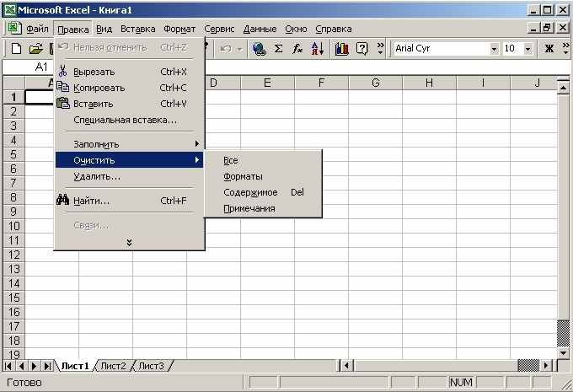Viewport: 573px width, 392px height.
Task: Choose Примечания in the Очистить submenu
Action: pyautogui.click(x=263, y=208)
